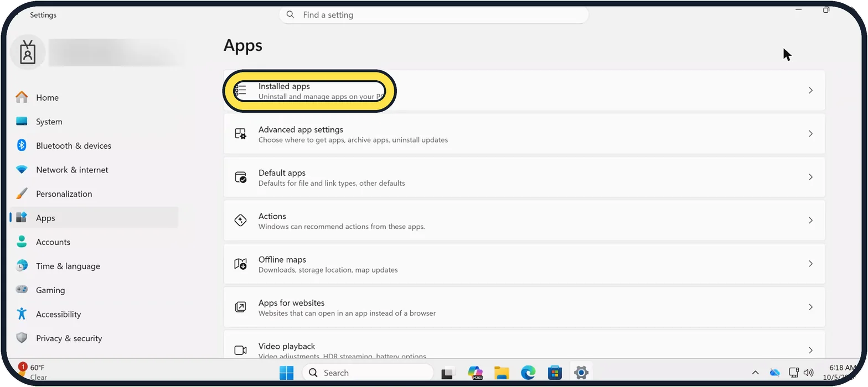Select the Apps sidebar entry

coord(94,218)
